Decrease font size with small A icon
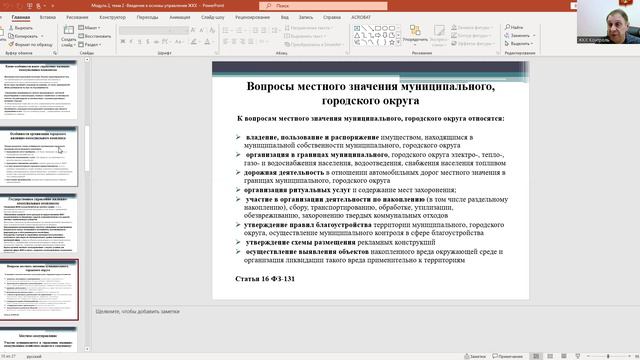Screen dimensions: 640x360 coord(202,30)
